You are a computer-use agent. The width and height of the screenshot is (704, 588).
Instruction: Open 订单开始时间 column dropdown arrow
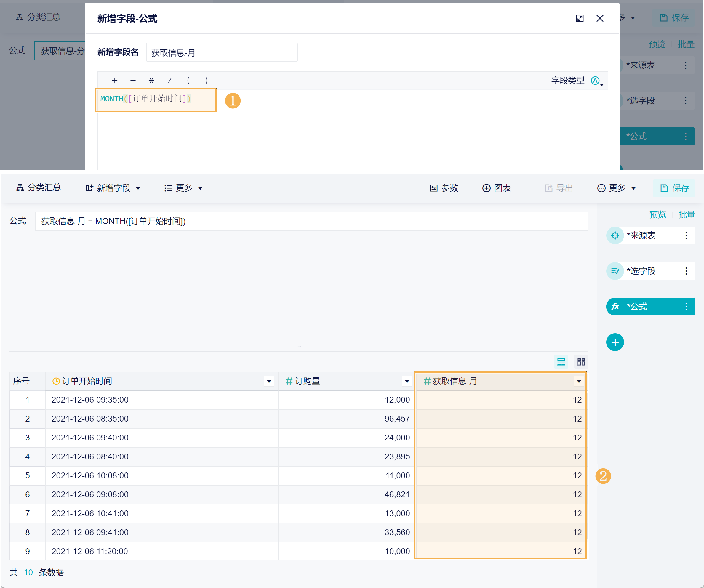[x=269, y=382]
